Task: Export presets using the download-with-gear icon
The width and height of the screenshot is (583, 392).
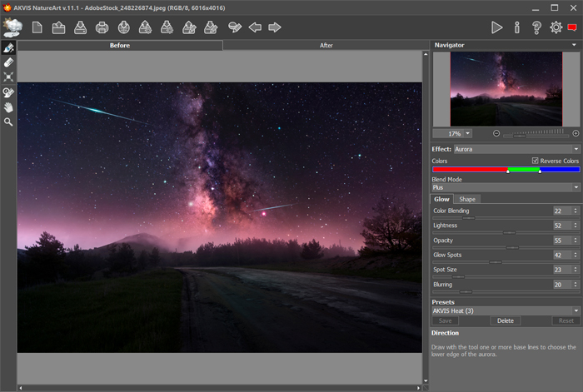Action: point(167,27)
